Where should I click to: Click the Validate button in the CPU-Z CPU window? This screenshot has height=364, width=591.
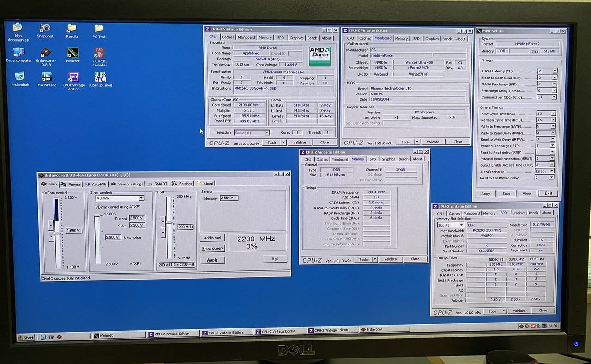click(x=299, y=143)
